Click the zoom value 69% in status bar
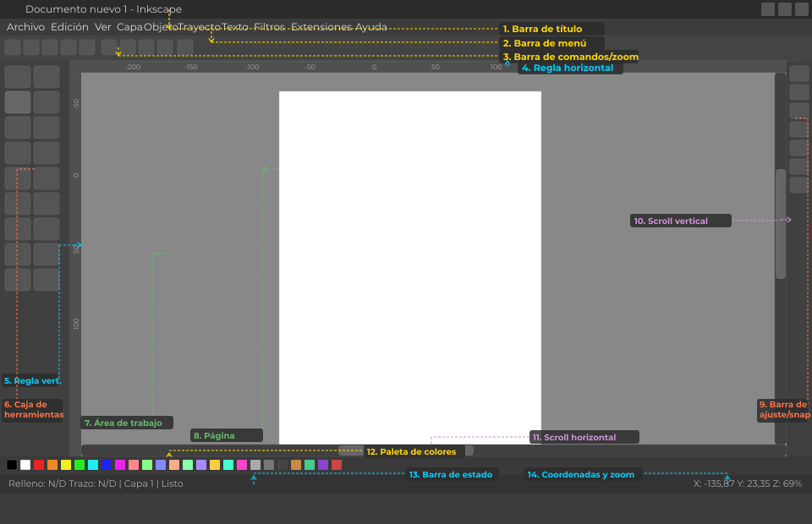812x524 pixels. pyautogui.click(x=791, y=484)
